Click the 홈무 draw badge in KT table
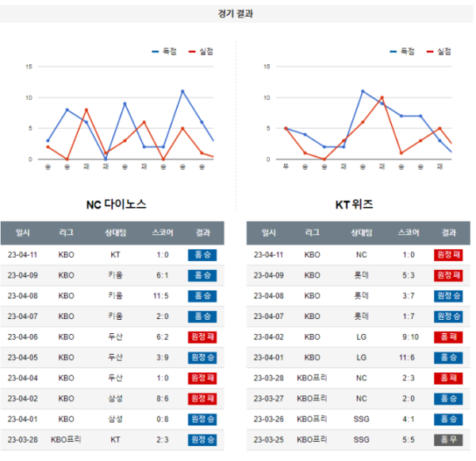Screen dimensions: 476x461 (x=448, y=440)
